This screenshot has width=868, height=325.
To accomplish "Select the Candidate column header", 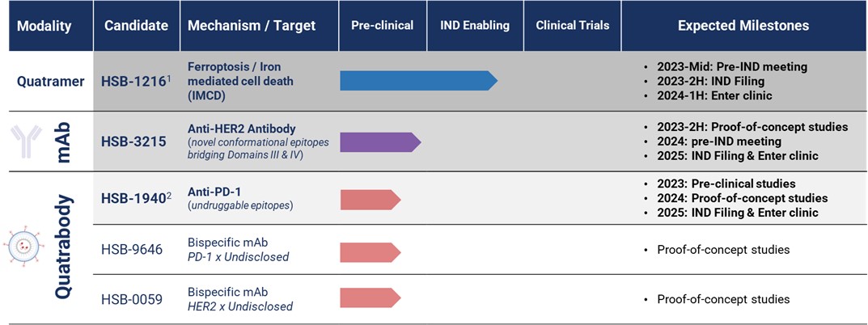I will pos(136,26).
